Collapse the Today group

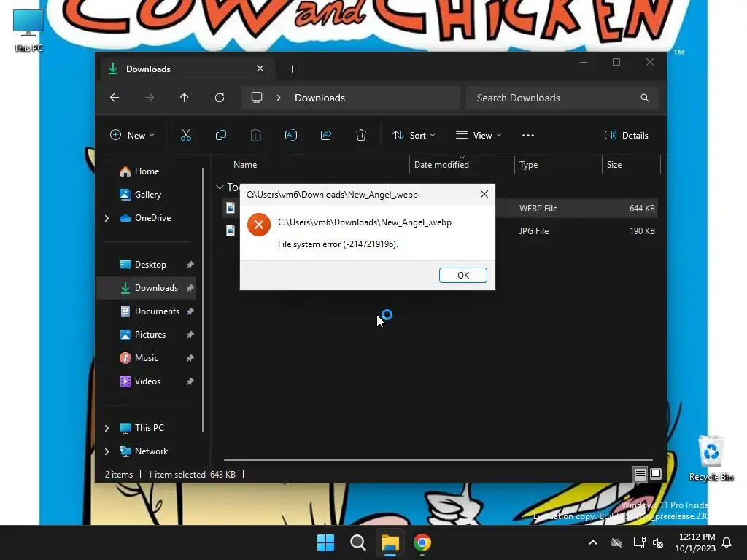point(220,187)
